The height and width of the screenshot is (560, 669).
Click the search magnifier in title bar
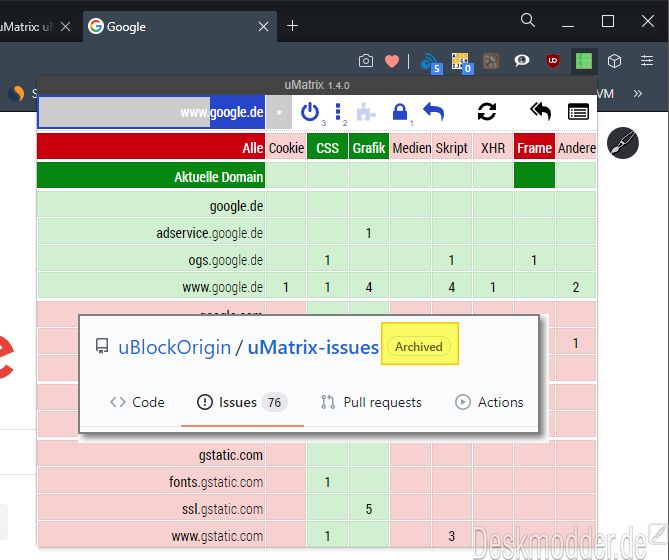coord(528,20)
